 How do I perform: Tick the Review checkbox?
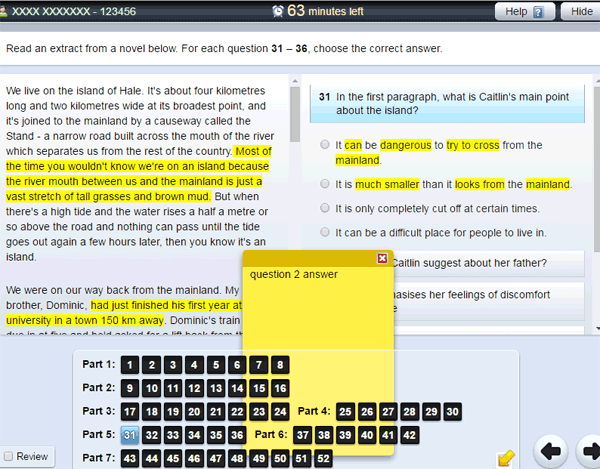pos(8,456)
